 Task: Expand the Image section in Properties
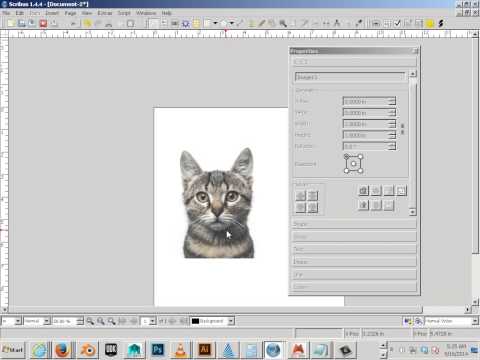(x=354, y=262)
